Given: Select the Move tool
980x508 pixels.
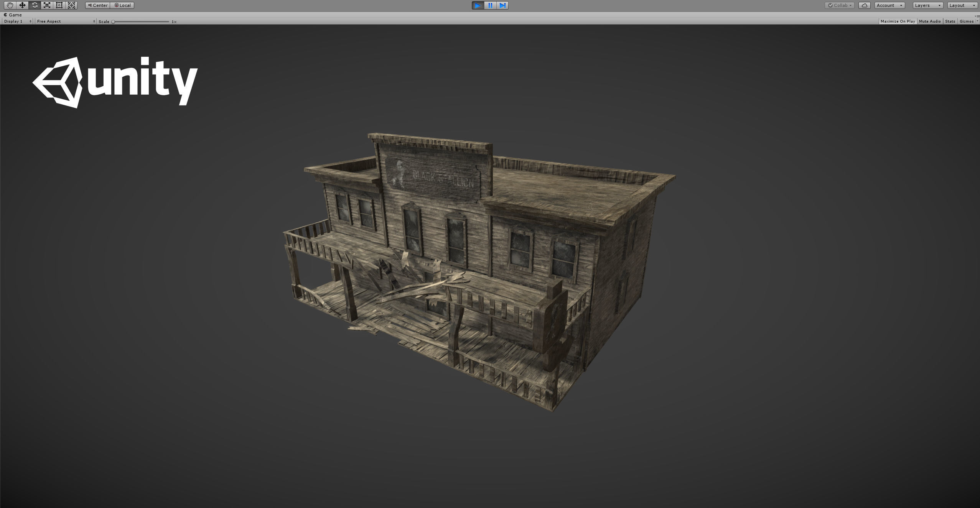Looking at the screenshot, I should coord(22,5).
